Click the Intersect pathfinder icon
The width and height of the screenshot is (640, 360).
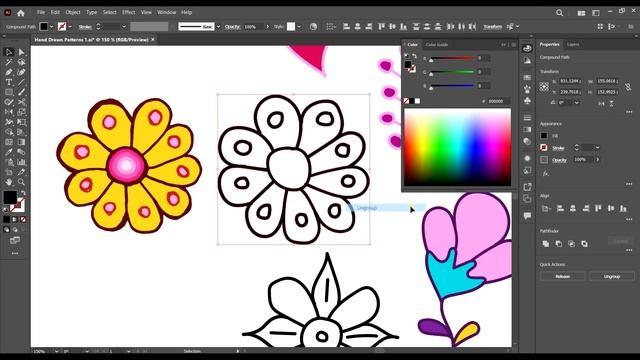point(571,244)
